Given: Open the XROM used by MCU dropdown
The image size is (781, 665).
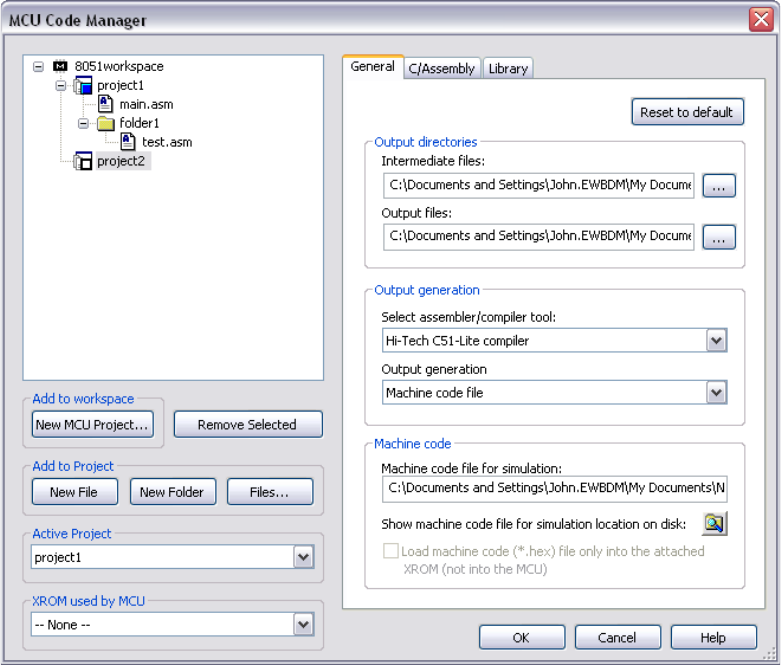Looking at the screenshot, I should [x=303, y=625].
